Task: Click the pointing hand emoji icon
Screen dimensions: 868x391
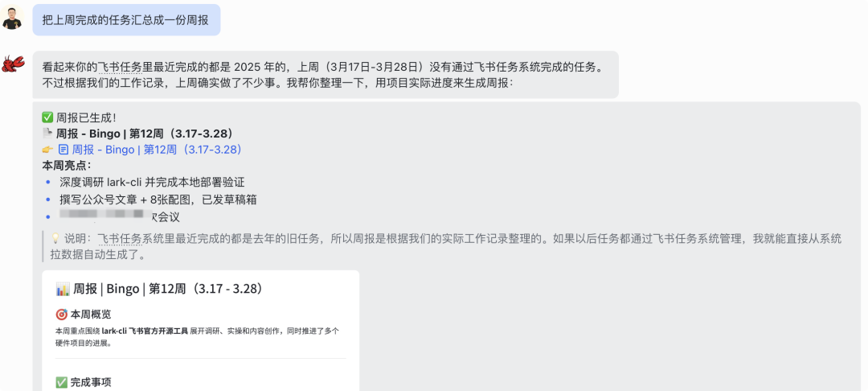Action: pyautogui.click(x=47, y=150)
